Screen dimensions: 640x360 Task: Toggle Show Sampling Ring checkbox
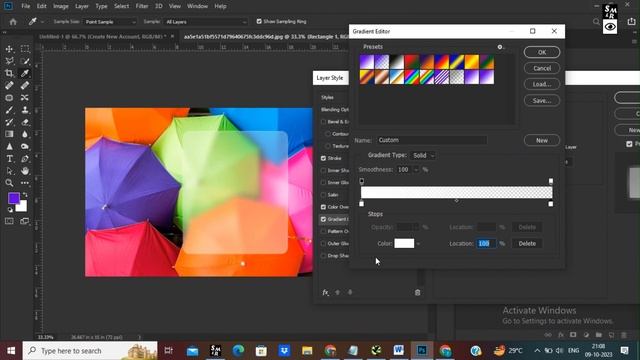click(259, 22)
